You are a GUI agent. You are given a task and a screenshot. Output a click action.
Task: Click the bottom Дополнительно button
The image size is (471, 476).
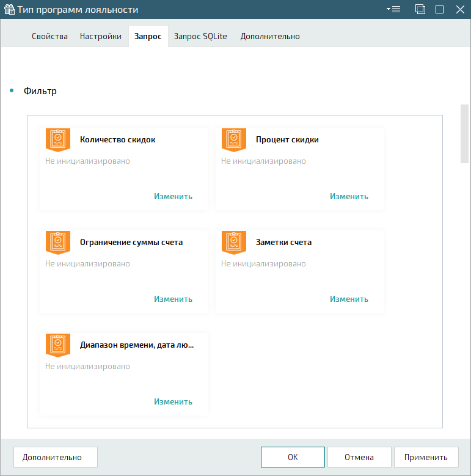56,457
